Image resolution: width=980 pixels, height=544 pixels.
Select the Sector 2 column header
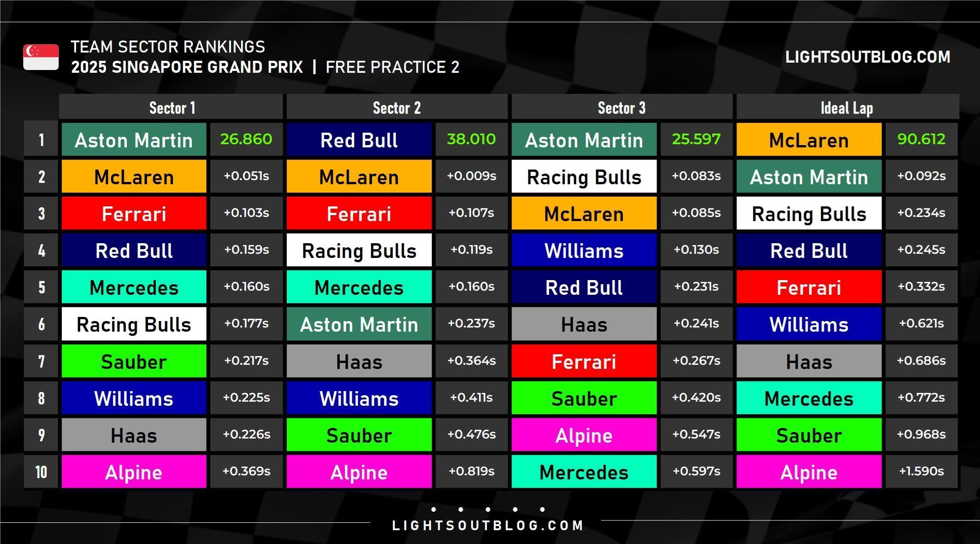pos(396,108)
